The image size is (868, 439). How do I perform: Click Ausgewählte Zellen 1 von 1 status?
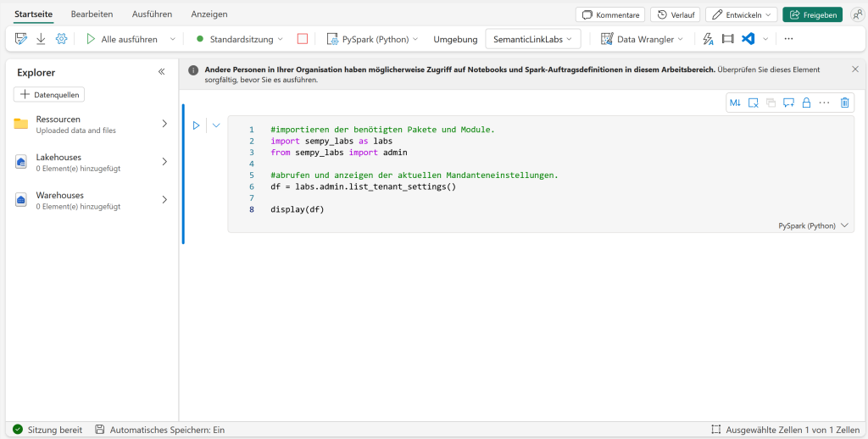tap(786, 430)
